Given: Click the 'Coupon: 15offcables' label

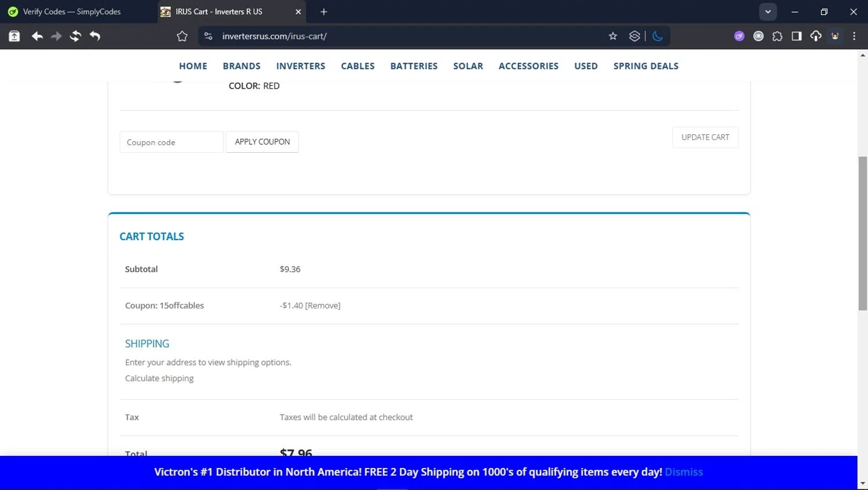Looking at the screenshot, I should click(164, 305).
